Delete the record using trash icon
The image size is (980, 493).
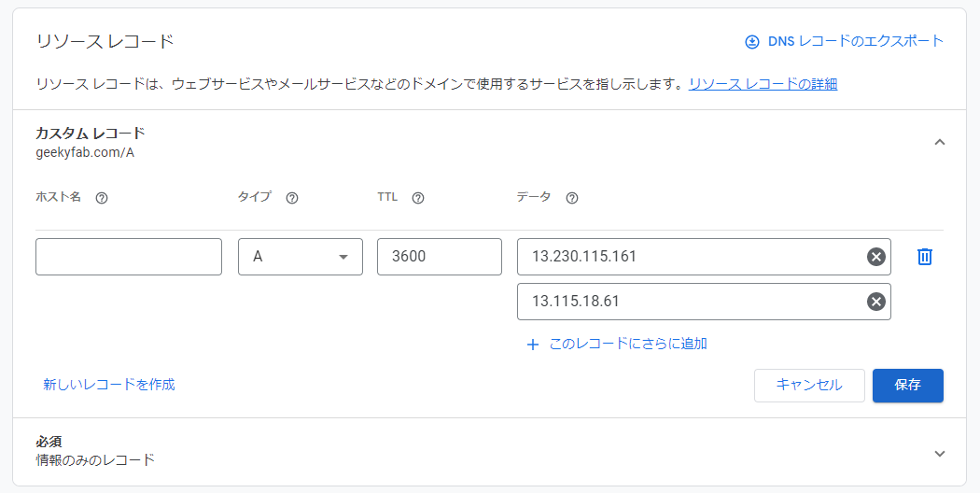pos(924,257)
